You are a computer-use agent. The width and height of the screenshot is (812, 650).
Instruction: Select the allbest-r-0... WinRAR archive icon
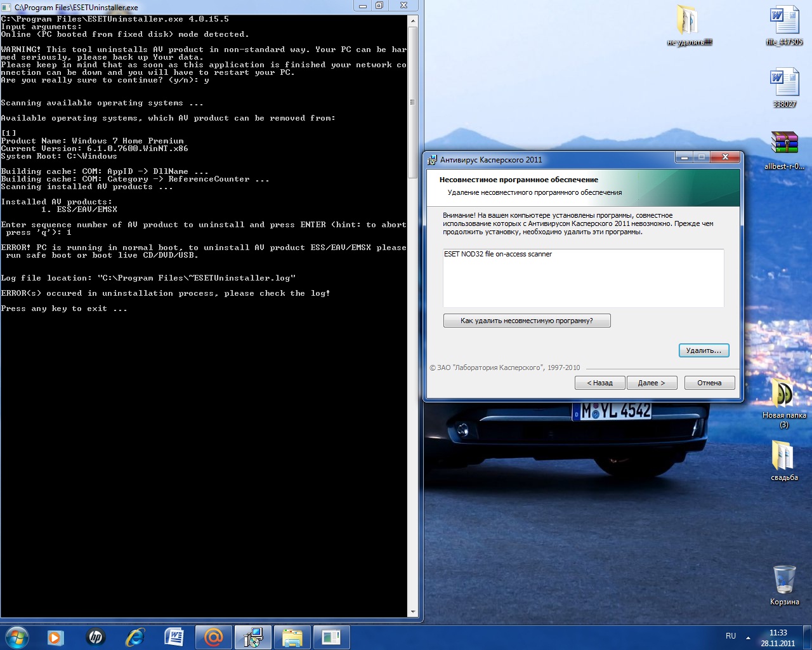(x=784, y=150)
